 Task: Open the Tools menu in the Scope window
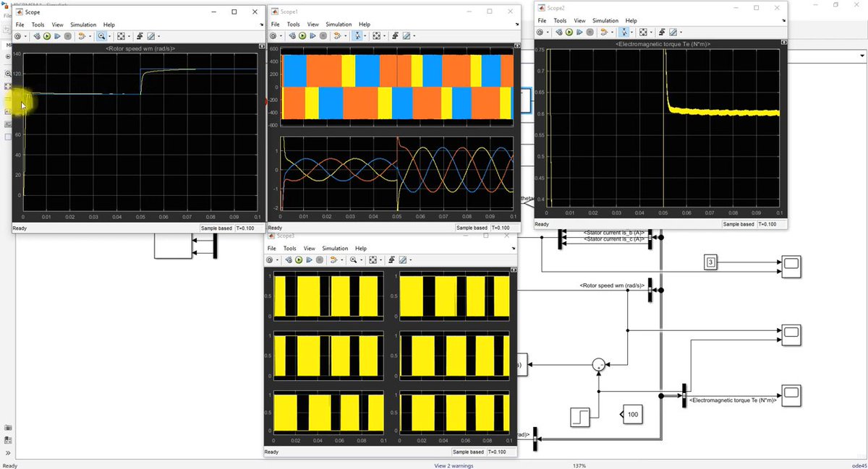[38, 24]
